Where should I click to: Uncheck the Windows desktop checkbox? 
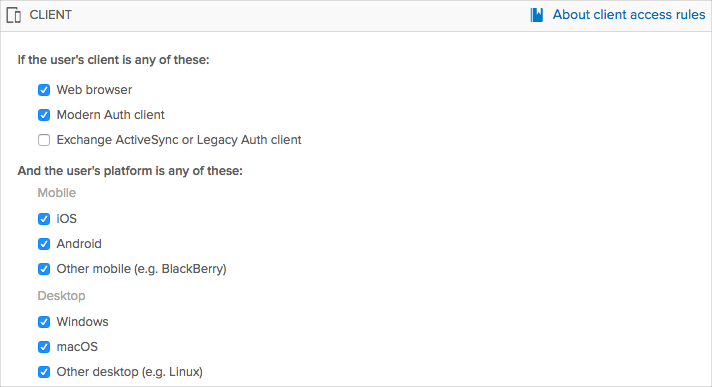(44, 322)
